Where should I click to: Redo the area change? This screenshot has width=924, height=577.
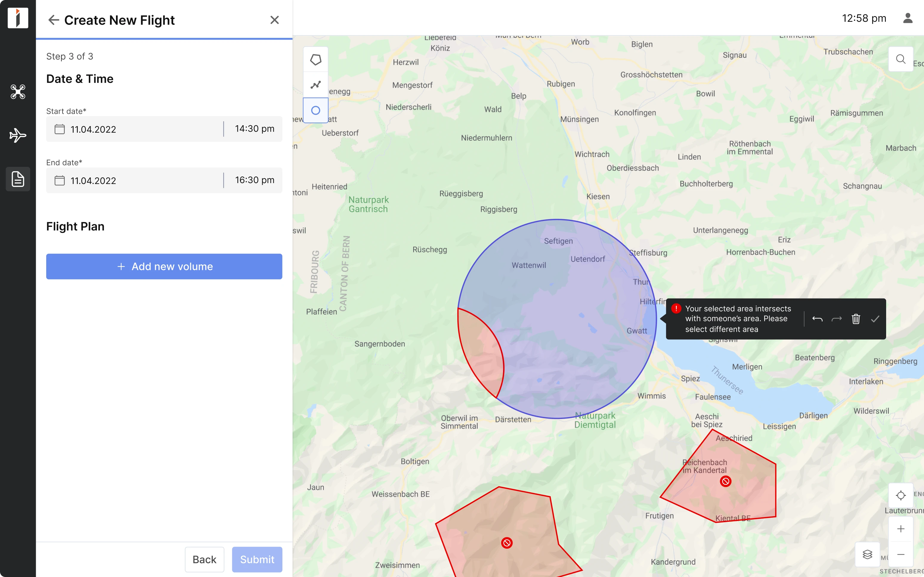click(837, 319)
